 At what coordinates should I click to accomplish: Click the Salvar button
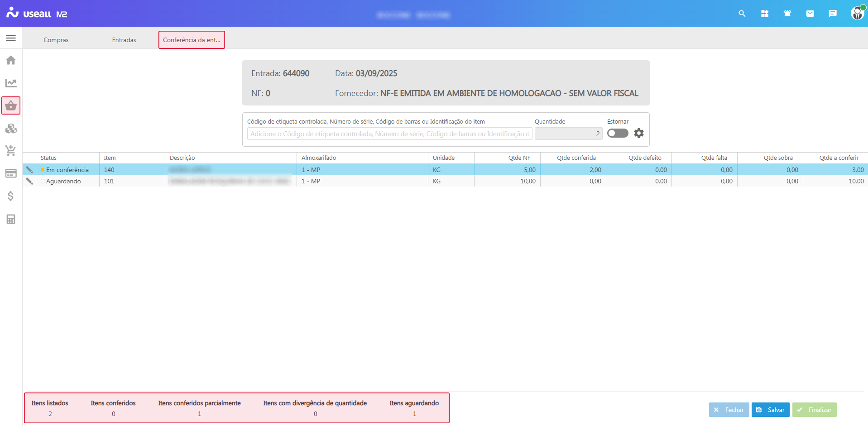(770, 410)
